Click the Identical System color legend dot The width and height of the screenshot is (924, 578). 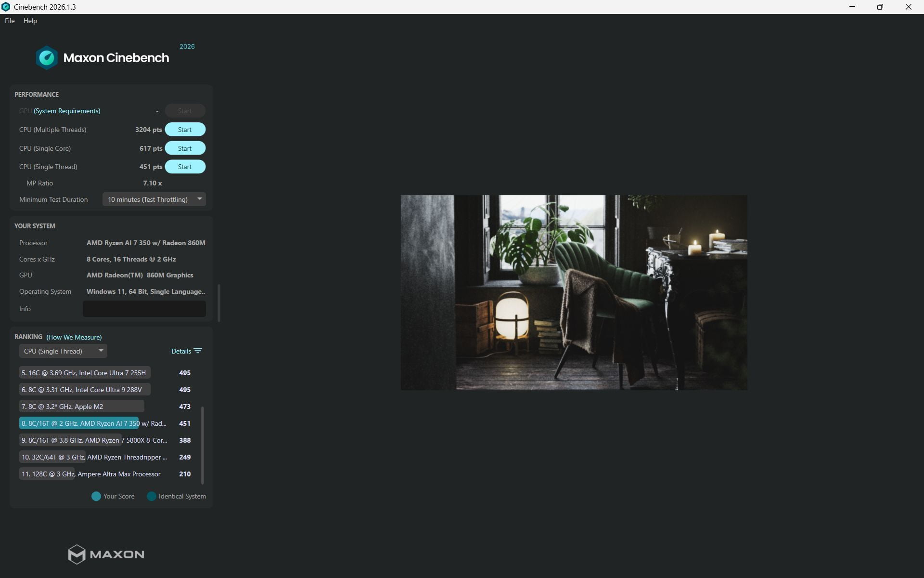tap(152, 496)
